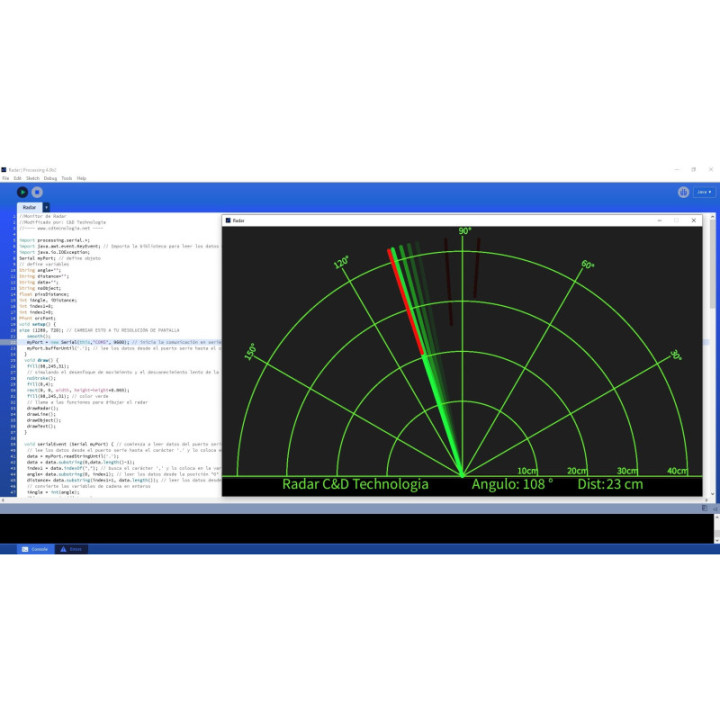
Task: Open the Java mode dropdown
Action: click(x=704, y=192)
